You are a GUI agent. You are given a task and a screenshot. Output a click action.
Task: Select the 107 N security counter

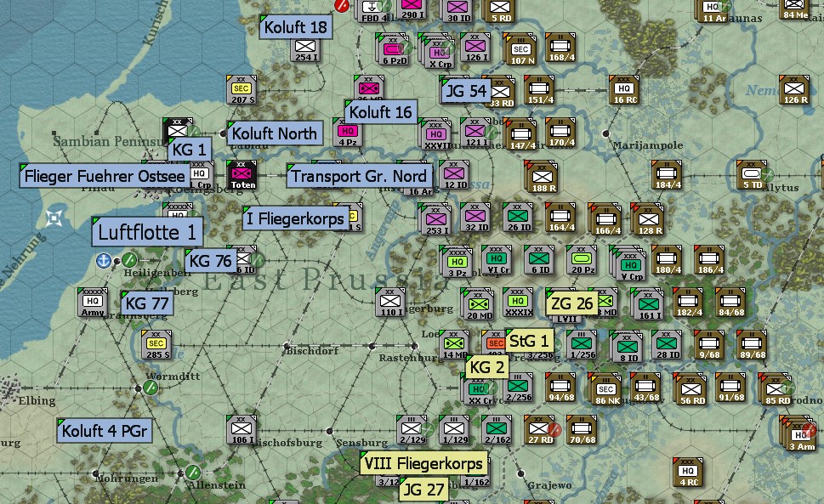coord(520,51)
